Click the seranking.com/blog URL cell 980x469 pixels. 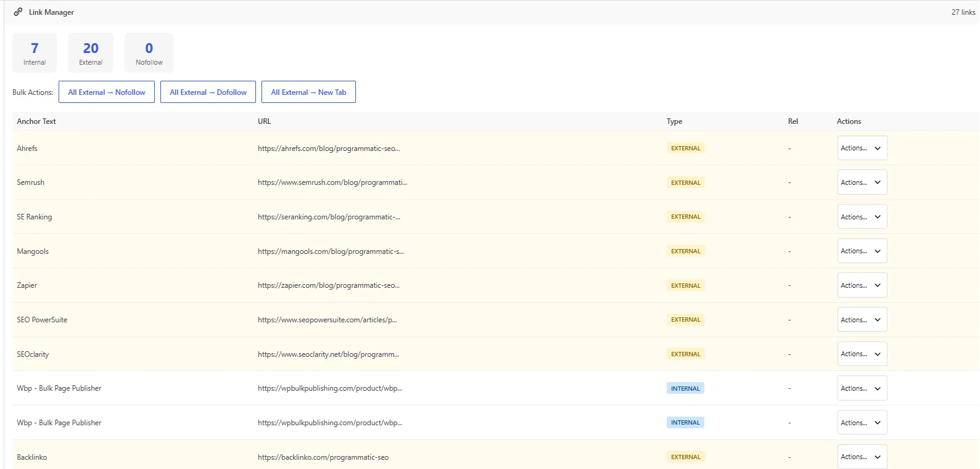[x=329, y=217]
